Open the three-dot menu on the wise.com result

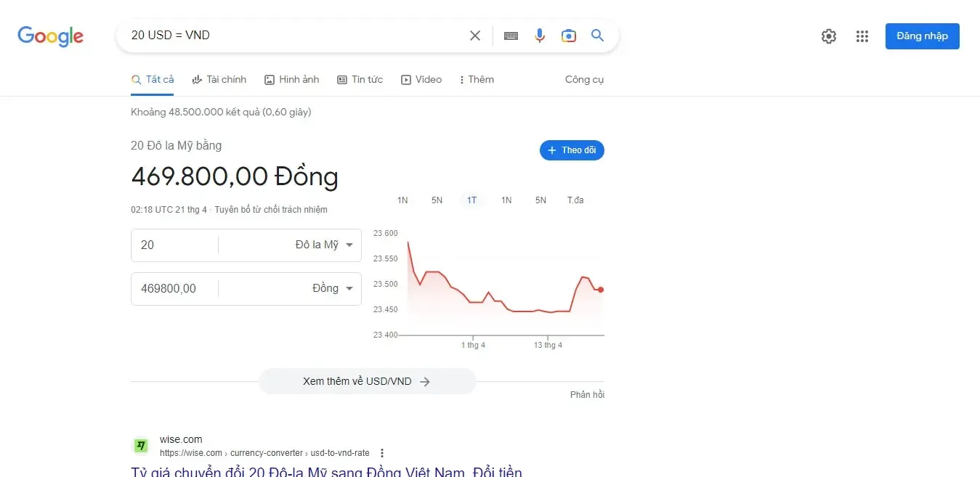[381, 452]
